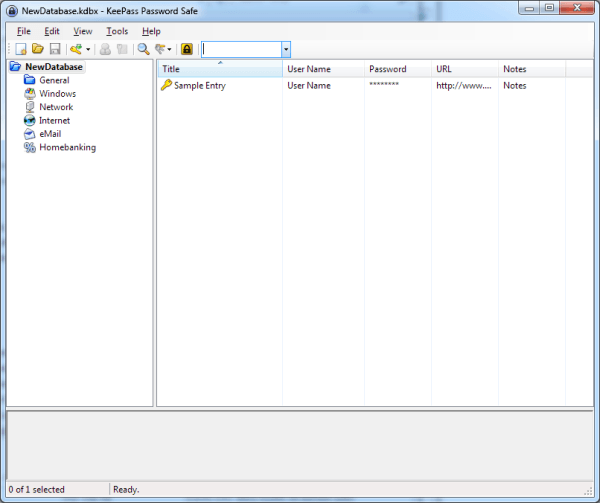Sort entries by Notes column header

(x=532, y=69)
